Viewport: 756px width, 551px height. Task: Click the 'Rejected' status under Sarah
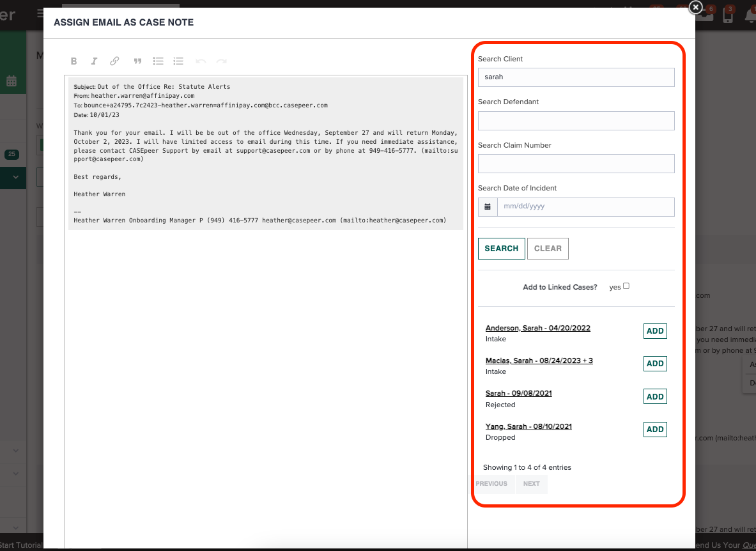click(500, 405)
